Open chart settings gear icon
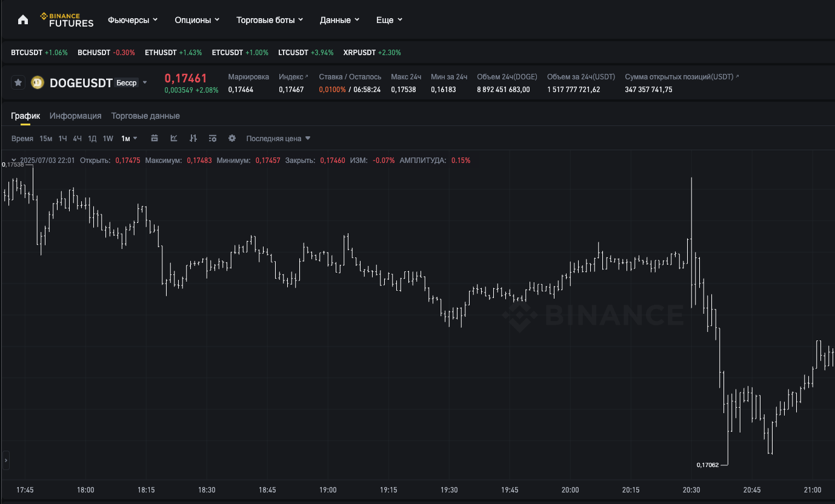835x504 pixels. coord(232,139)
